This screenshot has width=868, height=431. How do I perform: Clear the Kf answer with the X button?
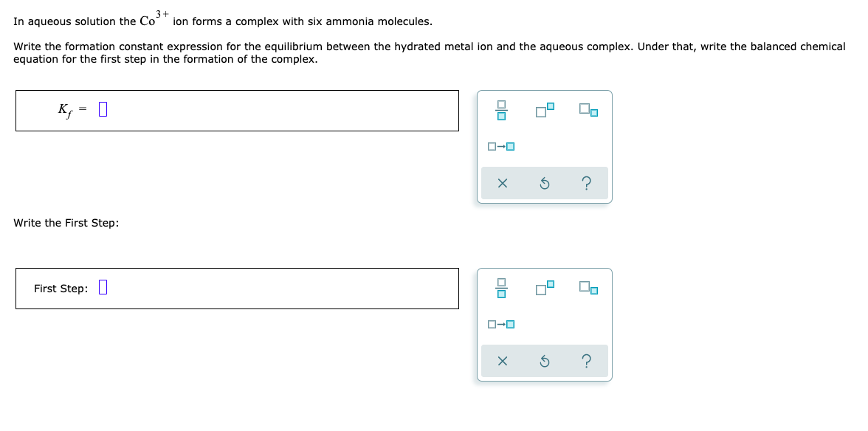[503, 183]
